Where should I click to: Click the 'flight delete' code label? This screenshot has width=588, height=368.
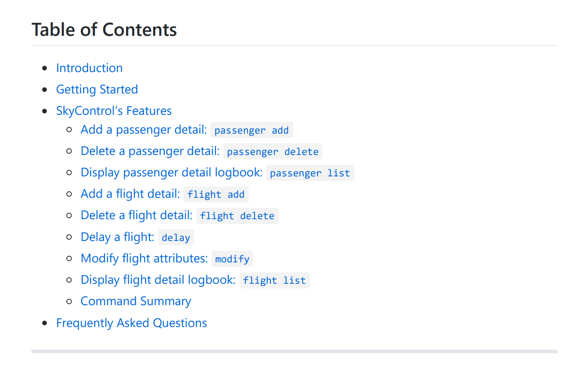(x=237, y=216)
